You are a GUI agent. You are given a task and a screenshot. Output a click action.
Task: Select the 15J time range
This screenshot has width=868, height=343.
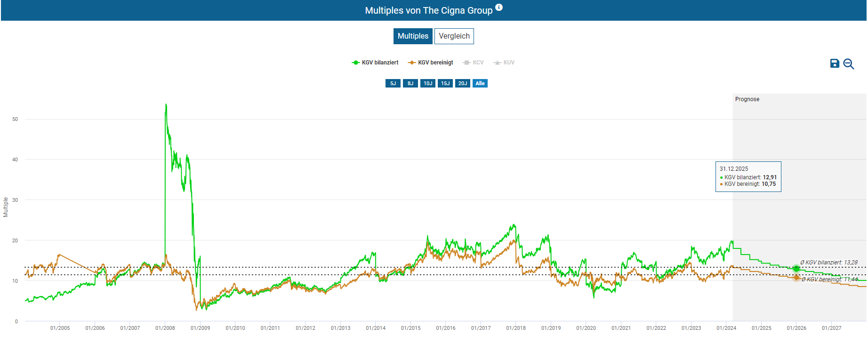pos(445,83)
